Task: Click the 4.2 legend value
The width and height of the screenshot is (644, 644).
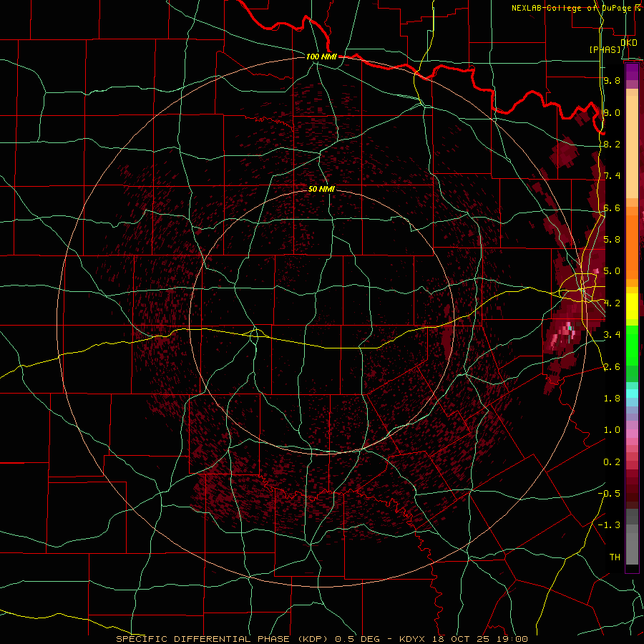Action: click(612, 303)
